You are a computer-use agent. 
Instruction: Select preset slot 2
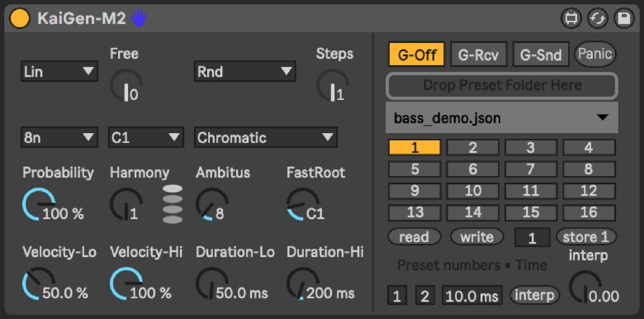(473, 148)
